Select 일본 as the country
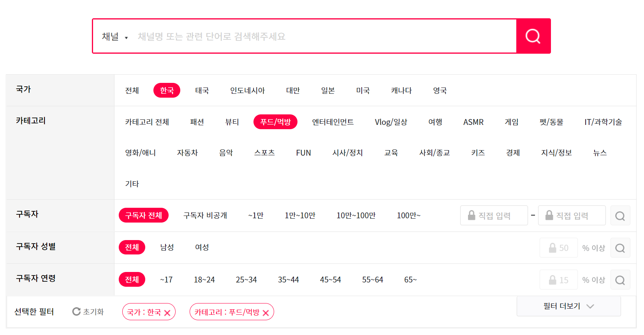The width and height of the screenshot is (644, 335). [x=328, y=90]
